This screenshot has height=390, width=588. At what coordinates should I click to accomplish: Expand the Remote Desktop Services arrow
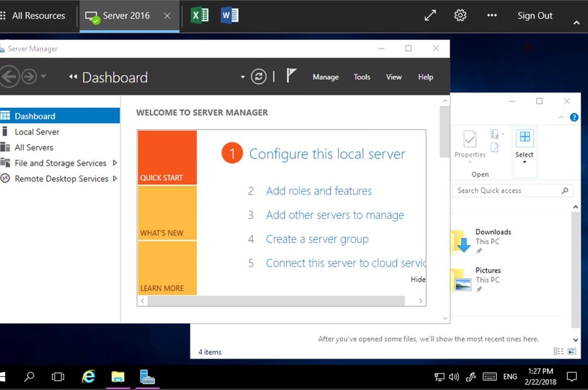115,178
